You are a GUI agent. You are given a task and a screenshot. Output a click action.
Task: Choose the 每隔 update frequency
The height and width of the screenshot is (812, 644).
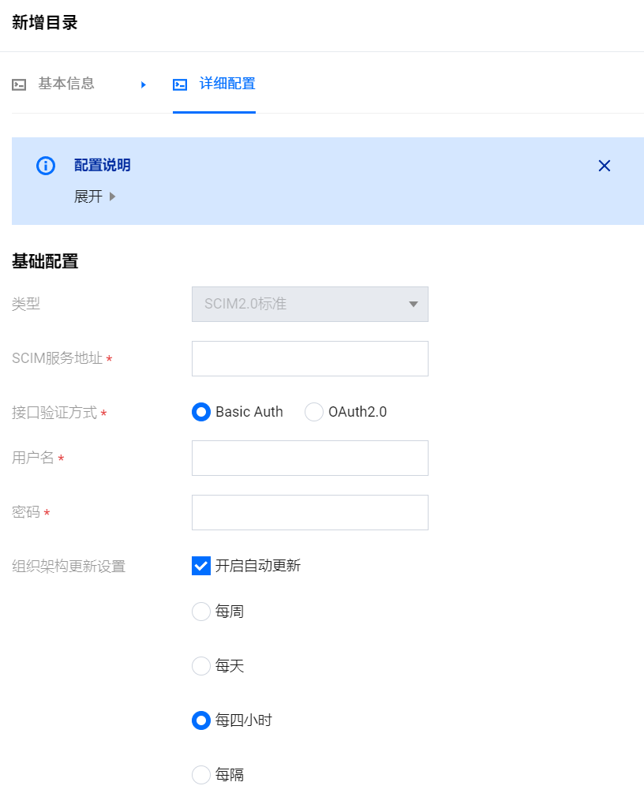201,775
